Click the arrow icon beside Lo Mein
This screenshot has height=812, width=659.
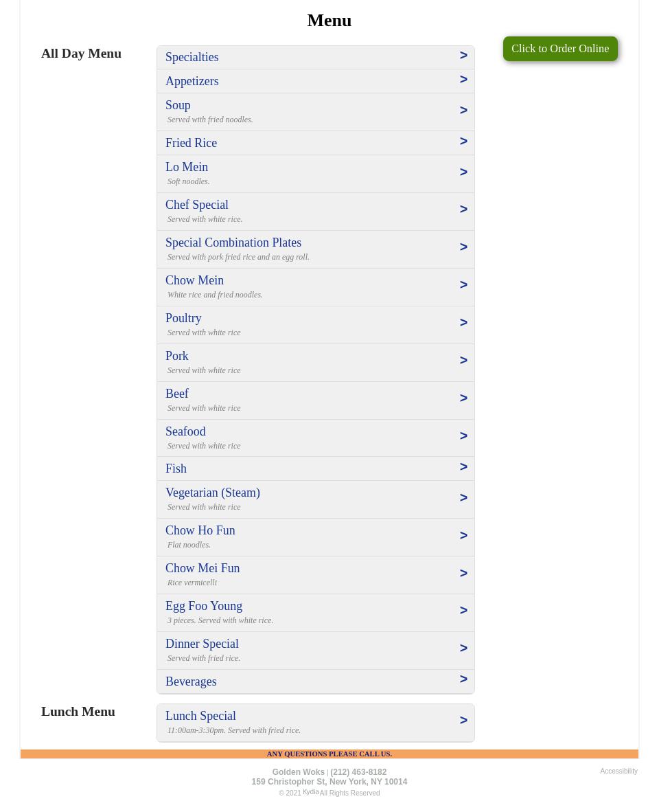(x=463, y=172)
